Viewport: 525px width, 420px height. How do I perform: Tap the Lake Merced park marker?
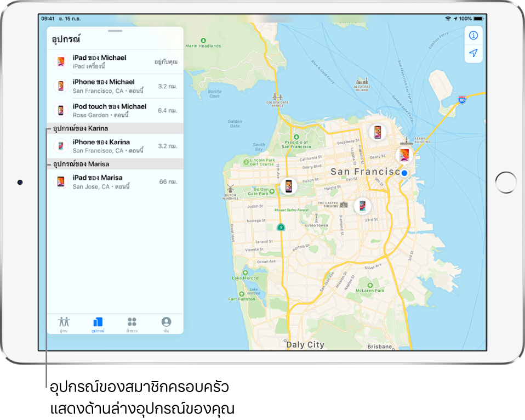pos(246,273)
